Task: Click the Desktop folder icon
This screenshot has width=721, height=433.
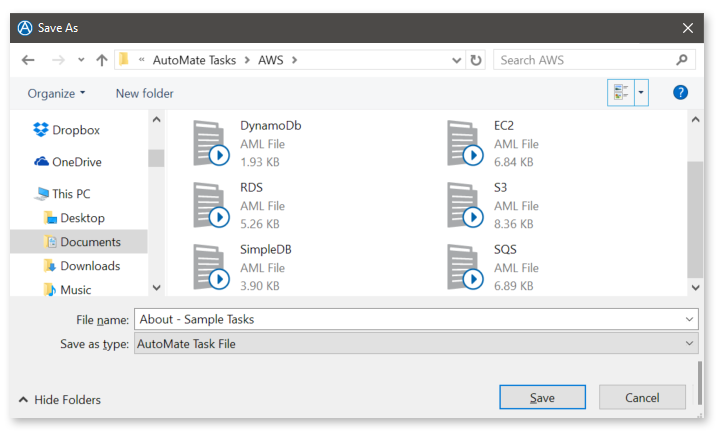Action: click(x=51, y=217)
